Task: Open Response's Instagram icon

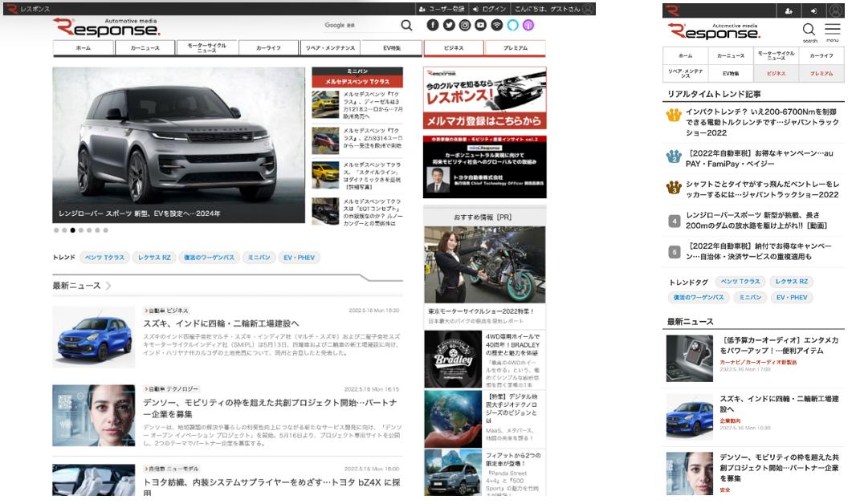Action: [x=464, y=25]
